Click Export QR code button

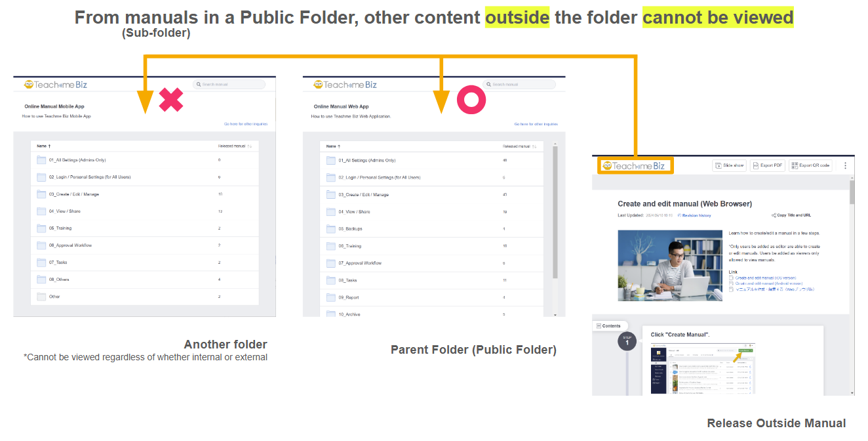pyautogui.click(x=810, y=165)
